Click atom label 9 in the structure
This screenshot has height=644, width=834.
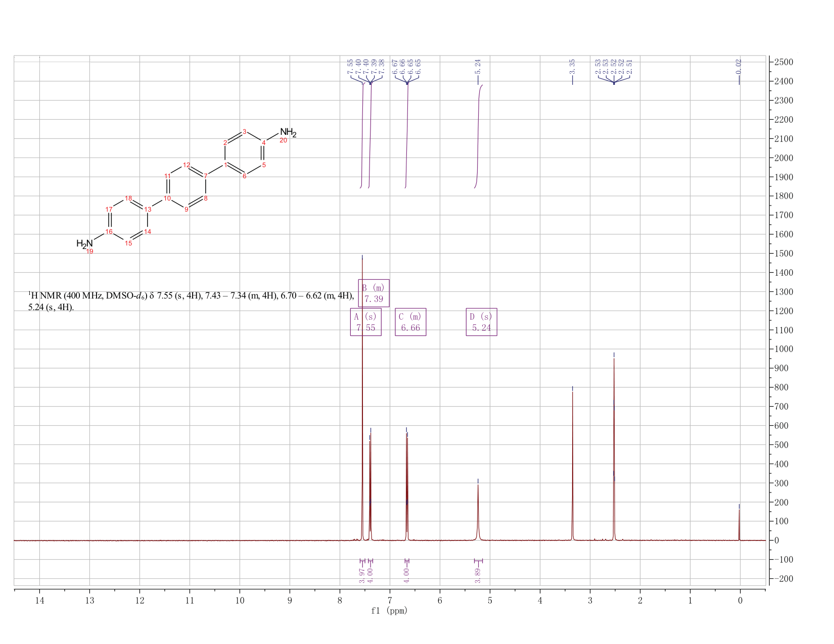click(186, 209)
